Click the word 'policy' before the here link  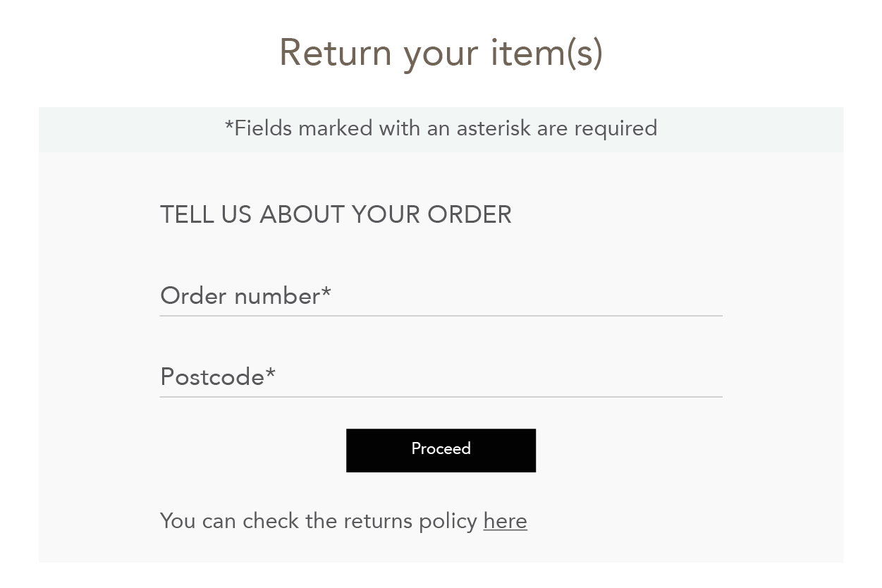[448, 522]
